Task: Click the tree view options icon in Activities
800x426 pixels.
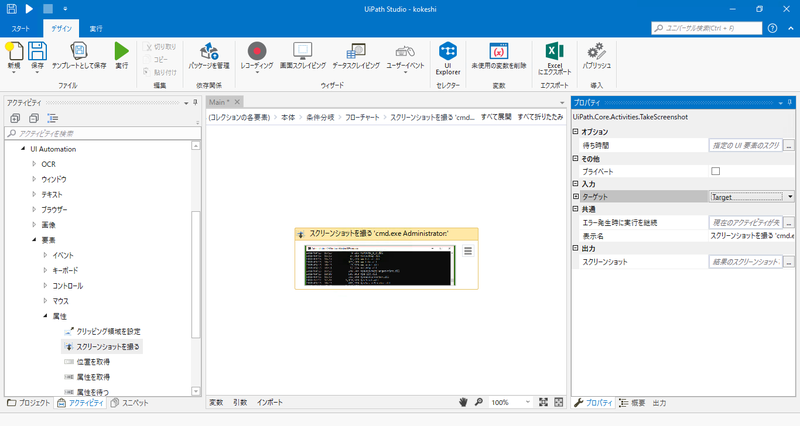Action: click(x=53, y=118)
